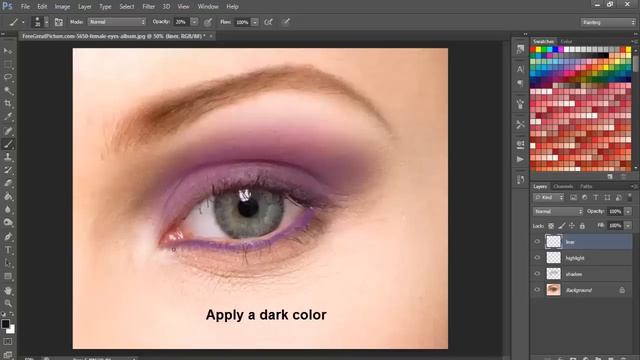Hide the Background layer
Screen dimensions: 640x360
(537, 290)
